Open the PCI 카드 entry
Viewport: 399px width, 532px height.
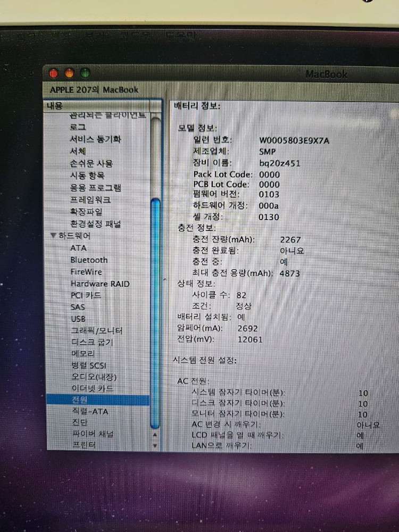coord(86,295)
